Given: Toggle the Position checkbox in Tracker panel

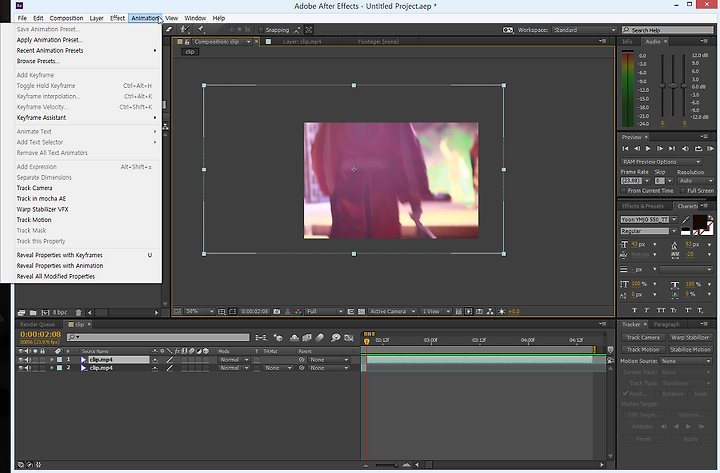Looking at the screenshot, I should [625, 394].
